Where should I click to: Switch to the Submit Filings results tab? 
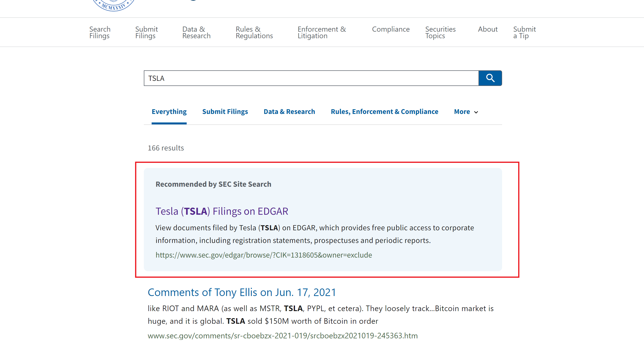click(x=225, y=111)
